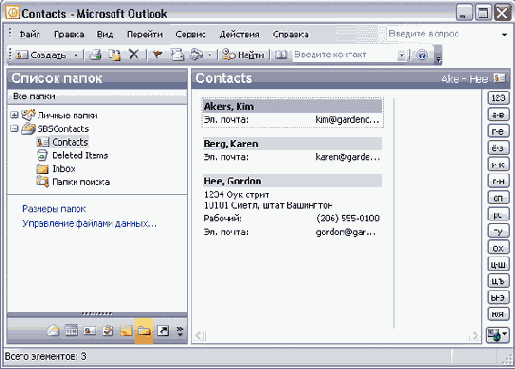This screenshot has height=369, width=515.
Task: Collapse the SBSContacts tree node
Action: (x=14, y=128)
